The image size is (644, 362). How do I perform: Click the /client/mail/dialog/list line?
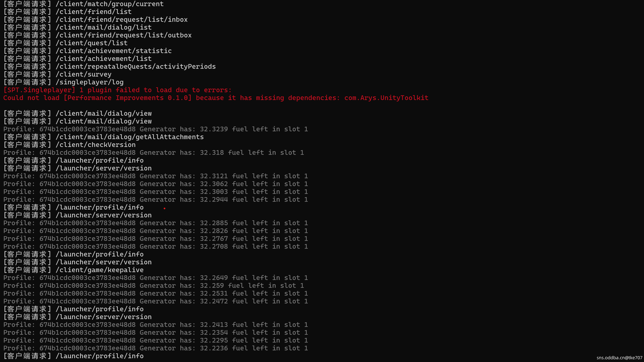tap(103, 27)
